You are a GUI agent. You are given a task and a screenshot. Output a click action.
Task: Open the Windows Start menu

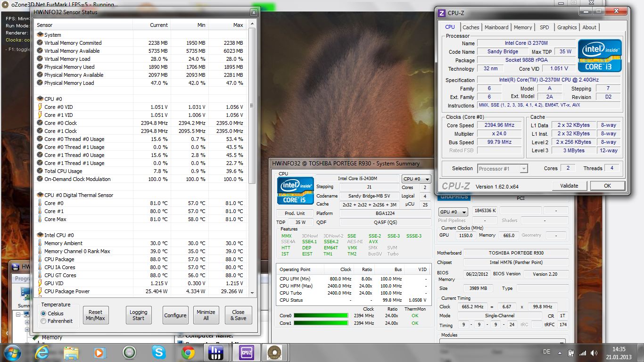(12, 353)
